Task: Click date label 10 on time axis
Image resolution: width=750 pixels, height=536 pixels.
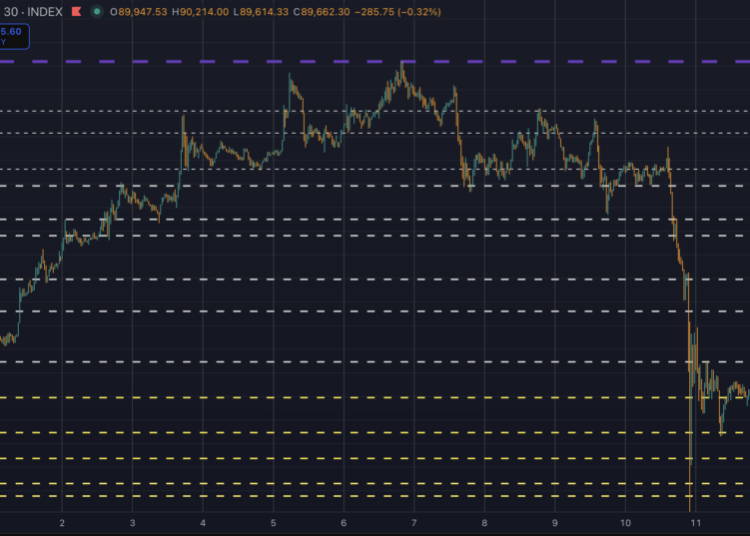Action: point(625,523)
